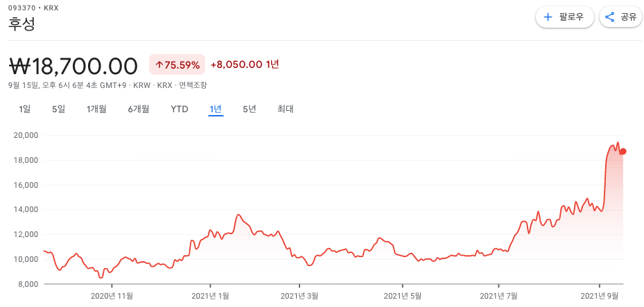Show the YTD range
The width and height of the screenshot is (644, 307).
180,109
